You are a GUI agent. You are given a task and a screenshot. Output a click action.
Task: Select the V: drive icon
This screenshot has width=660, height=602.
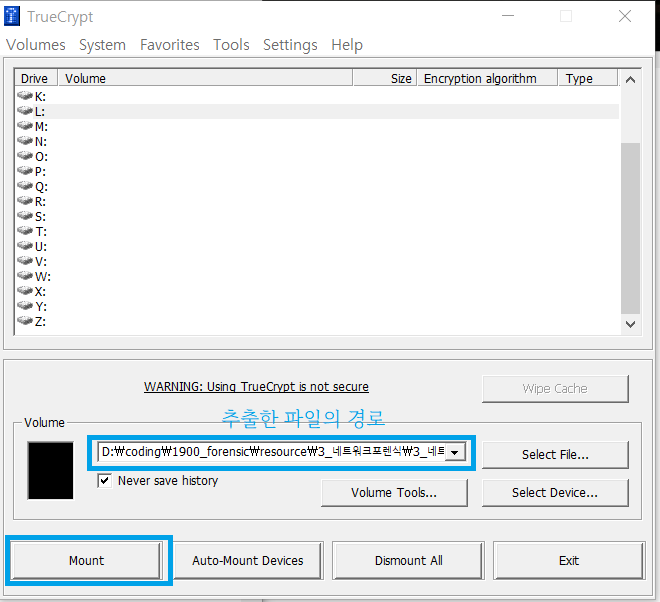[25, 261]
